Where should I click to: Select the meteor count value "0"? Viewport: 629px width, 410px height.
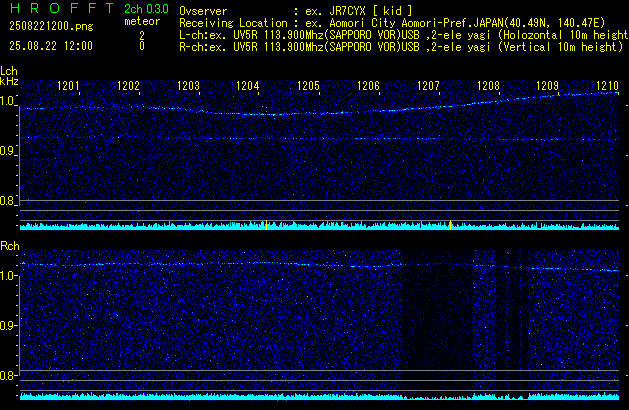[142, 46]
